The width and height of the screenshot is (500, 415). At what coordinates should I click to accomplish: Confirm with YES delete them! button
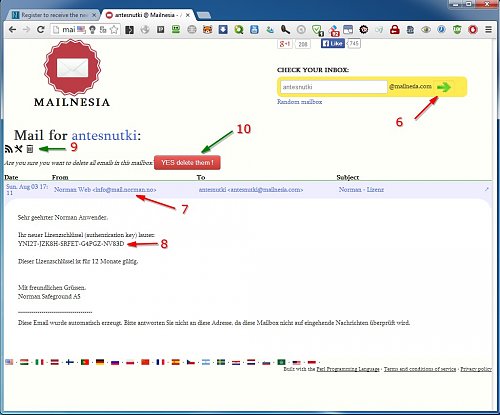(187, 163)
